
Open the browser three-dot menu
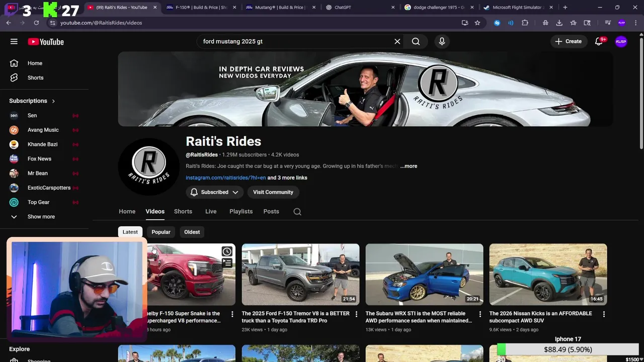click(x=635, y=23)
